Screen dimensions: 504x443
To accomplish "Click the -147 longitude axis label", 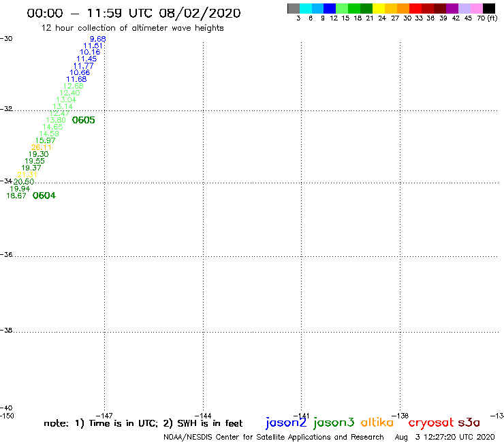I will pos(104,416).
